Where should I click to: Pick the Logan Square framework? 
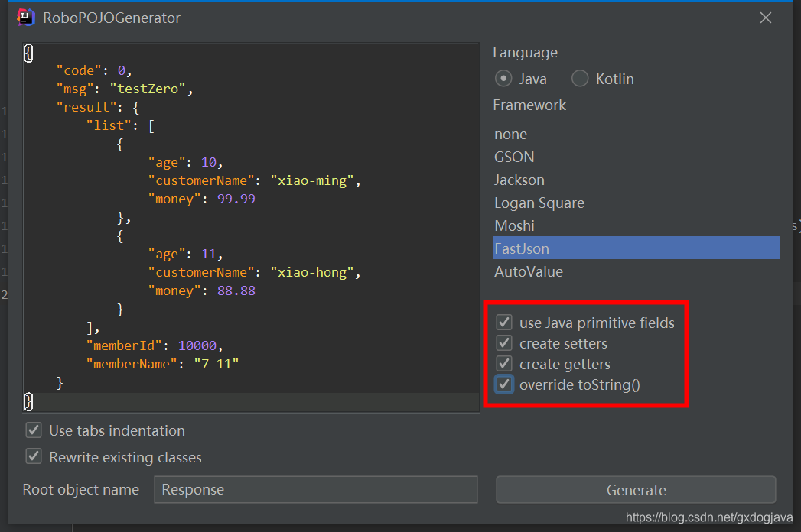tap(539, 203)
